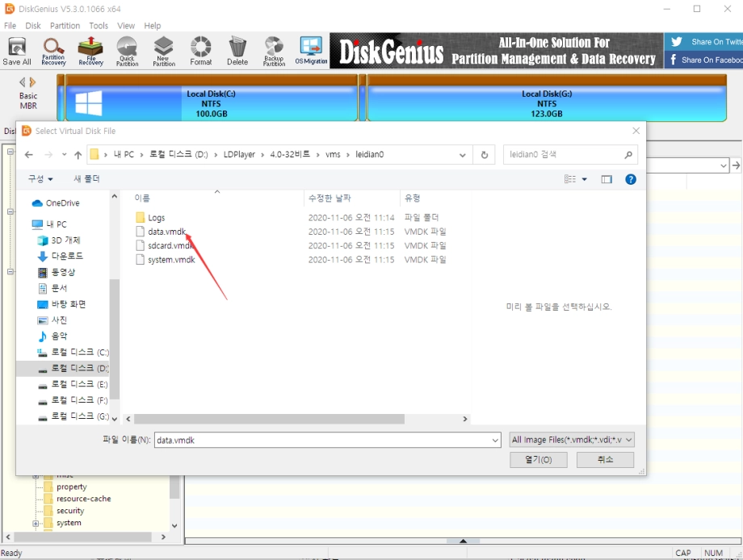Select the data.vmdk file

pyautogui.click(x=161, y=232)
